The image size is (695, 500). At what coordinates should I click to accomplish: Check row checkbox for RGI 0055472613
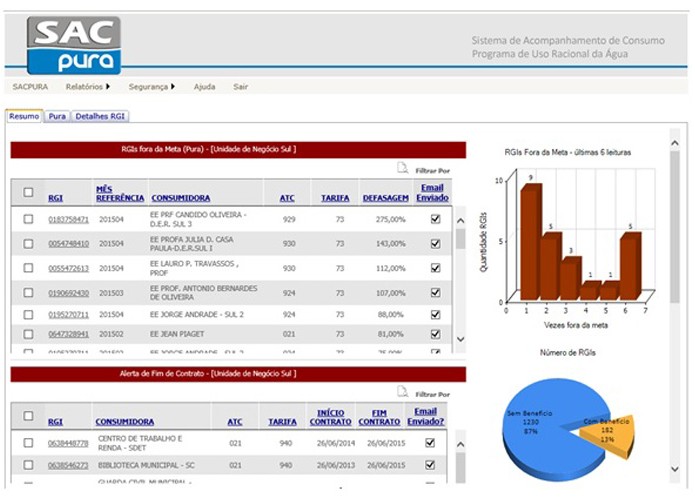(28, 268)
